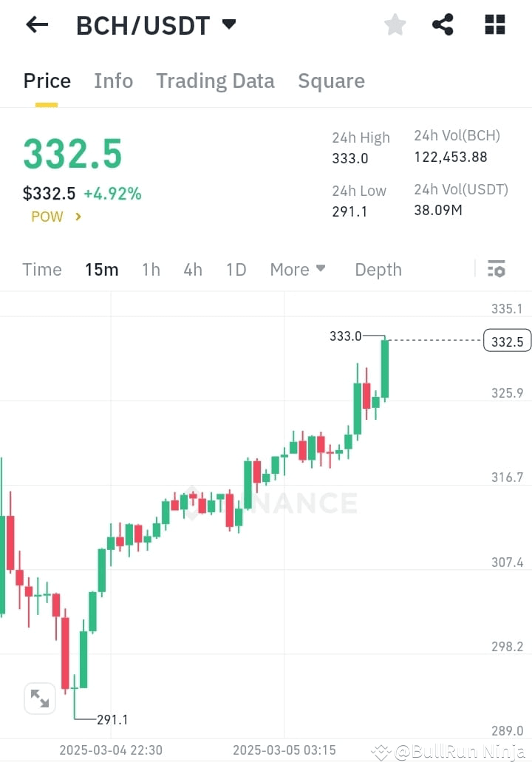Click the 24h High value 333.0

tap(348, 158)
